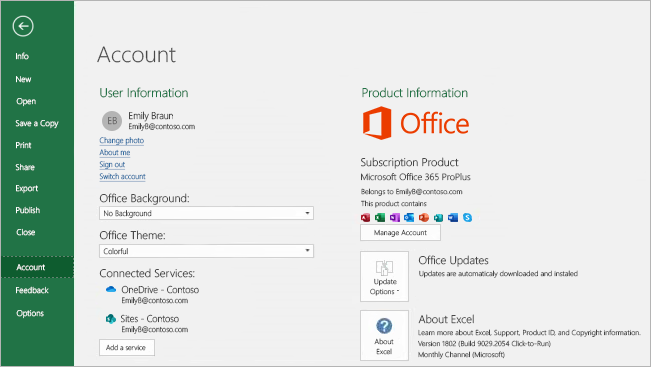Open the Office Theme dropdown
Viewport: 651px width, 367px height.
206,251
